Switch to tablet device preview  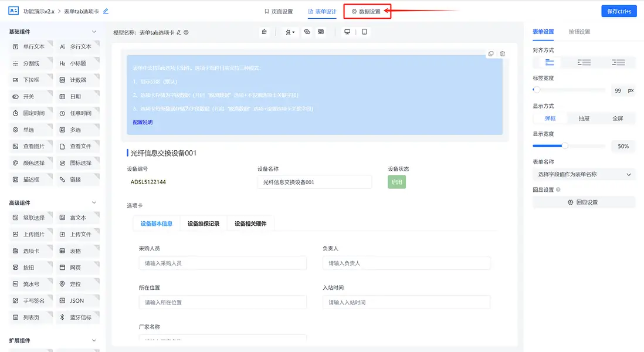(x=364, y=32)
